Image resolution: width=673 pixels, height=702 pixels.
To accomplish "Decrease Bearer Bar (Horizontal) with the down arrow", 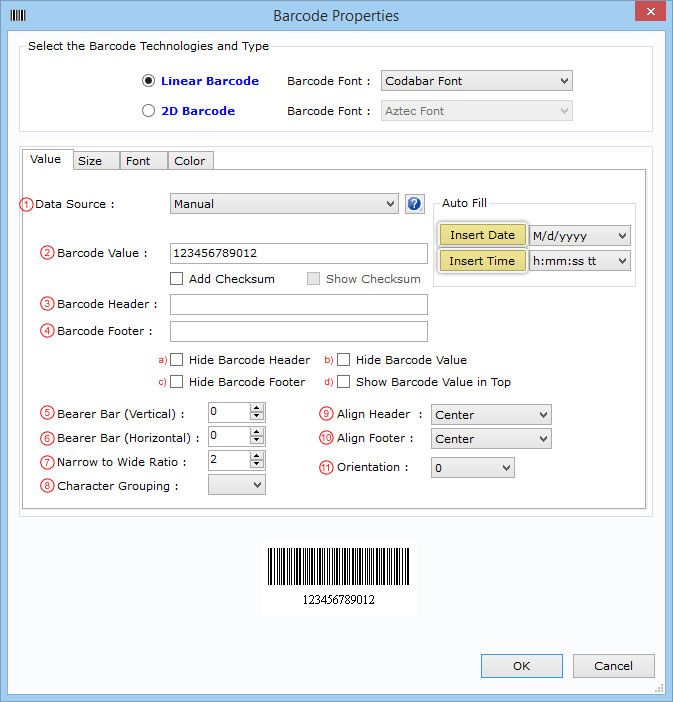I will [257, 441].
